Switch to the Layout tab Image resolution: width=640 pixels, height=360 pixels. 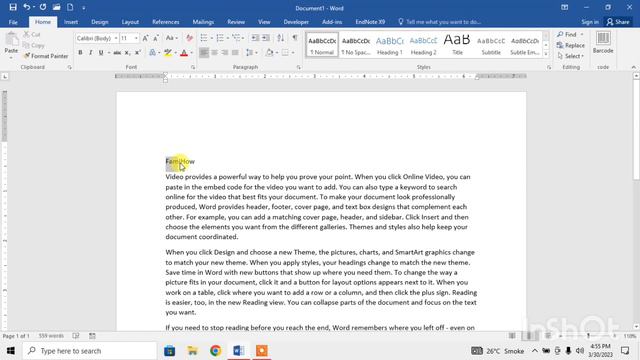pos(130,22)
